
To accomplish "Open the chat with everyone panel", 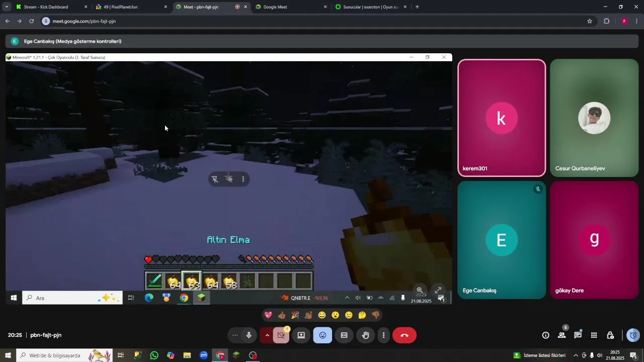I will coord(578,335).
